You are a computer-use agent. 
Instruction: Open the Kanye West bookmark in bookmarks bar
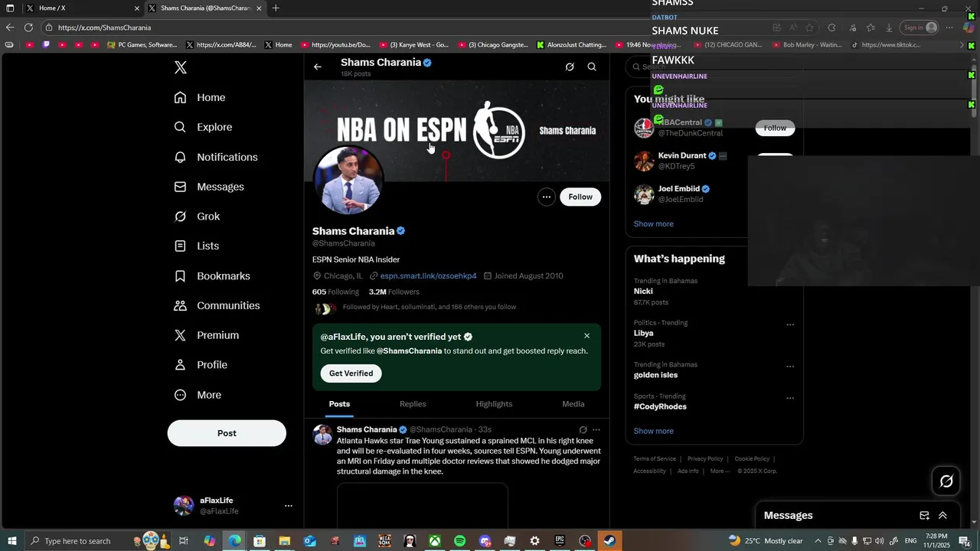(413, 45)
